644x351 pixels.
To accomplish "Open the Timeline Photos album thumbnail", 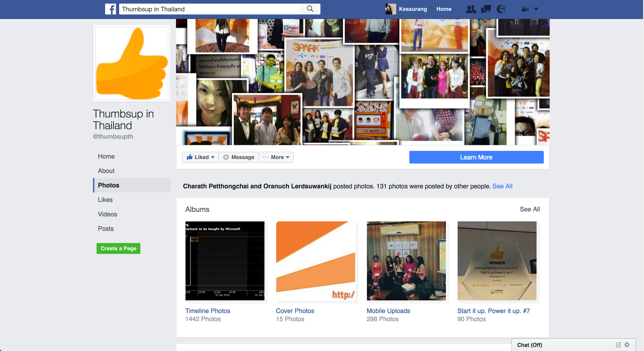I will coord(225,261).
